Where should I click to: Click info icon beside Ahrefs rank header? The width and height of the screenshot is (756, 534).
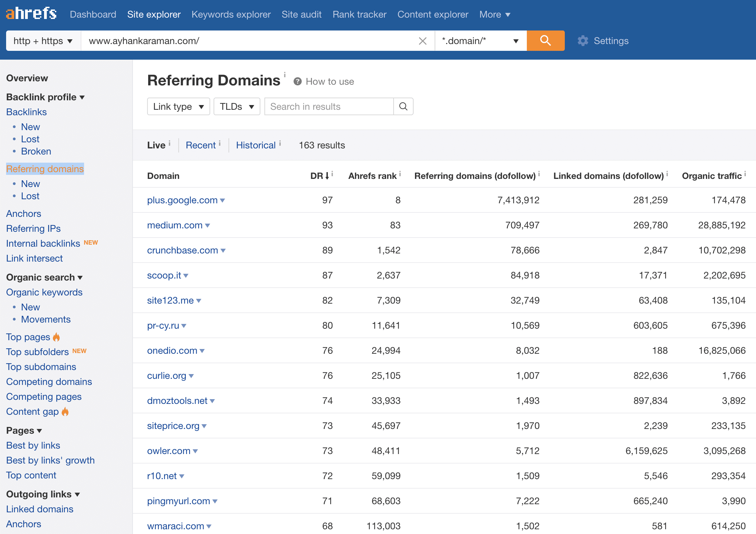pyautogui.click(x=400, y=174)
